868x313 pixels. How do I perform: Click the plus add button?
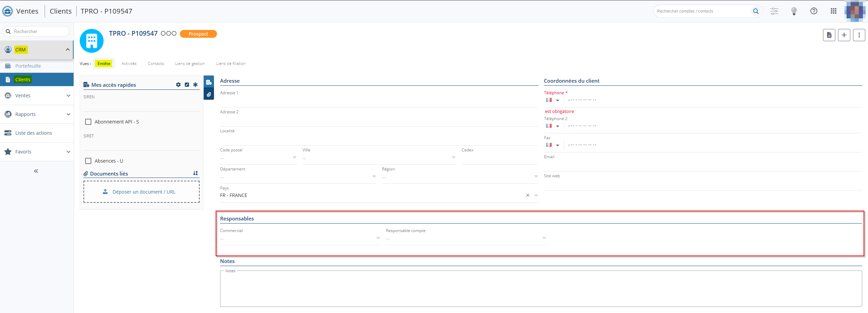(x=844, y=35)
